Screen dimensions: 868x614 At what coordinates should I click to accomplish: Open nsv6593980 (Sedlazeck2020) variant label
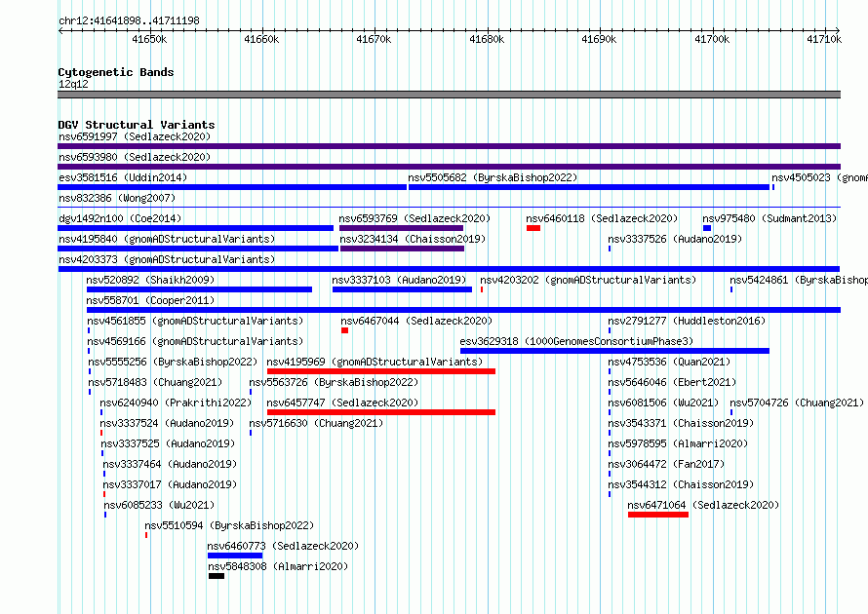click(135, 157)
